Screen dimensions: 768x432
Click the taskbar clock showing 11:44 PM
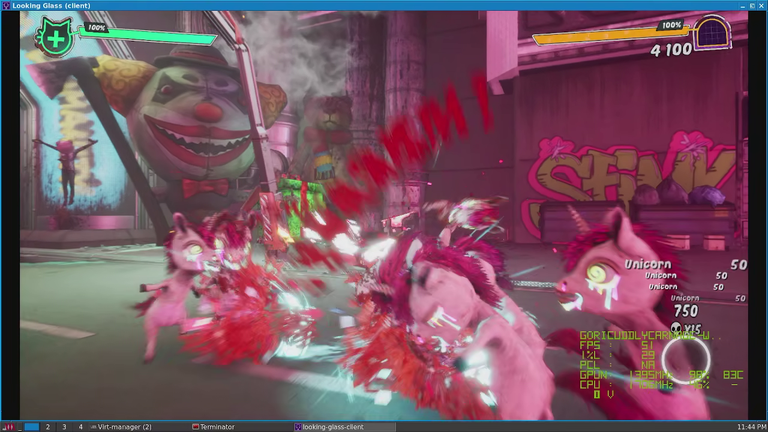coord(751,427)
